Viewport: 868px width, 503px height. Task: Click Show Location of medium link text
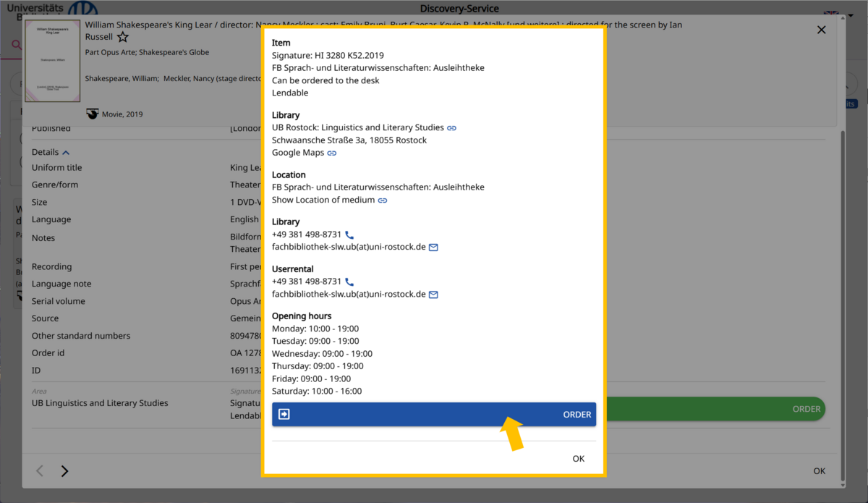click(323, 200)
